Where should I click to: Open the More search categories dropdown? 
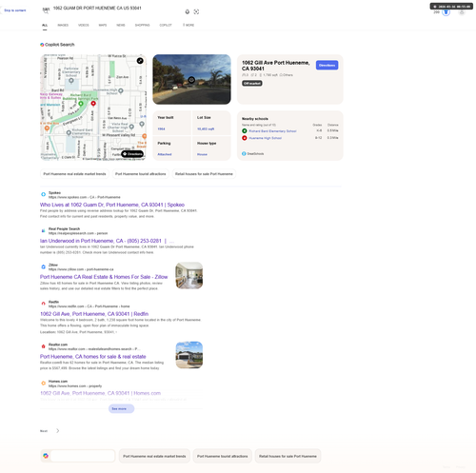(x=188, y=25)
